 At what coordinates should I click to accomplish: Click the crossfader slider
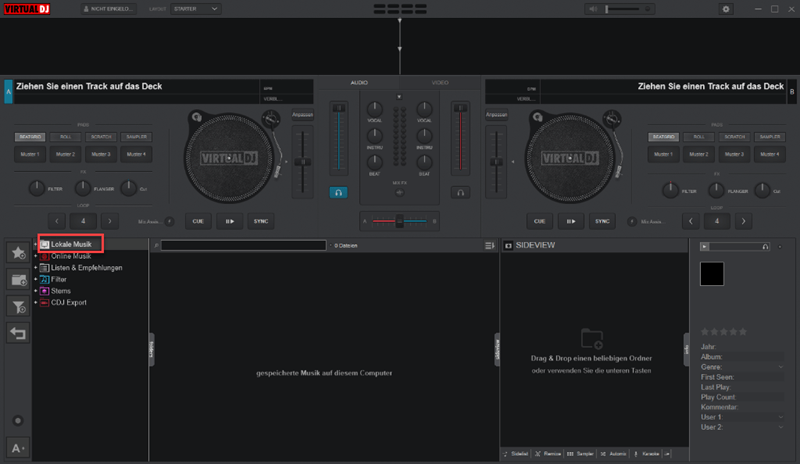point(399,221)
